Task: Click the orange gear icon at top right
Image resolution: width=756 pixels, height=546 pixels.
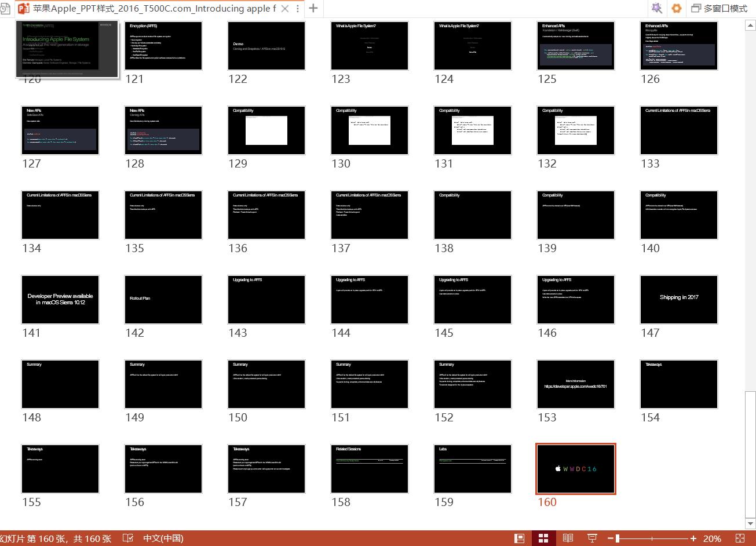Action: point(676,8)
